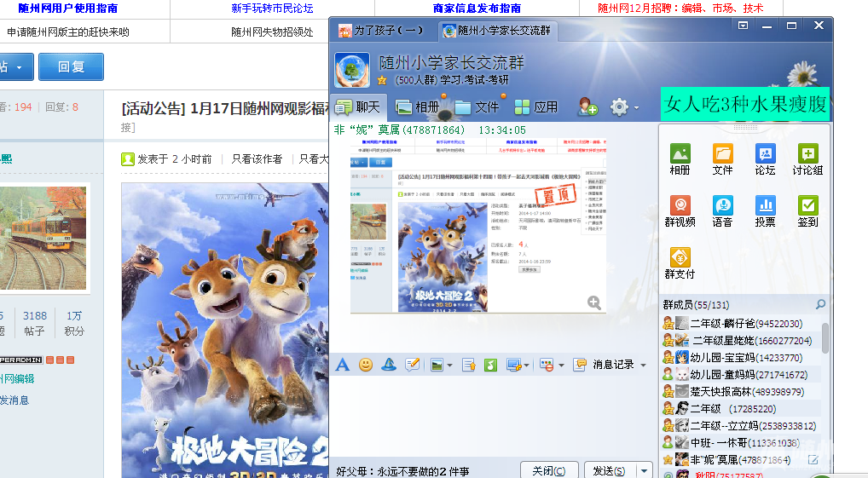Screen dimensions: 868x478
Task: Click the send picture icon
Action: tap(437, 366)
